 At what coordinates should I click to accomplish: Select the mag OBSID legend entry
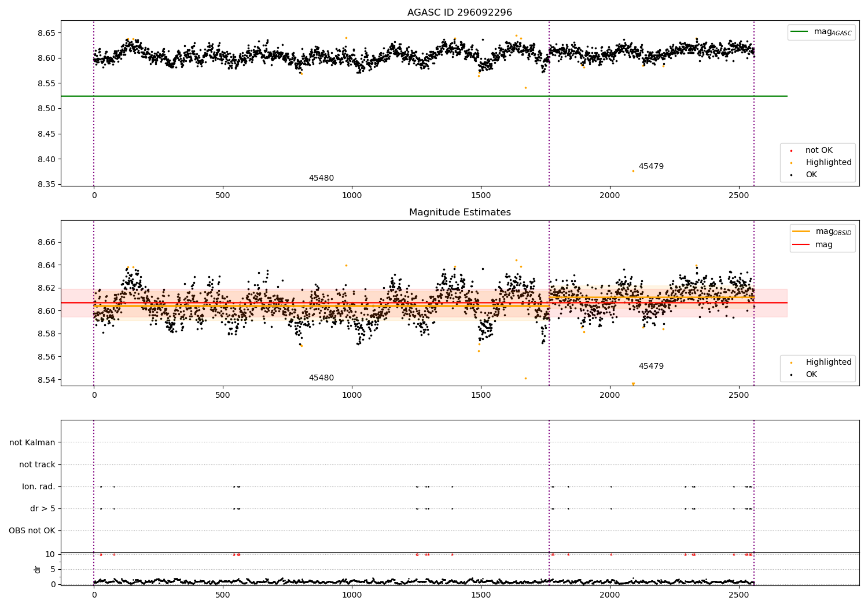pos(822,232)
